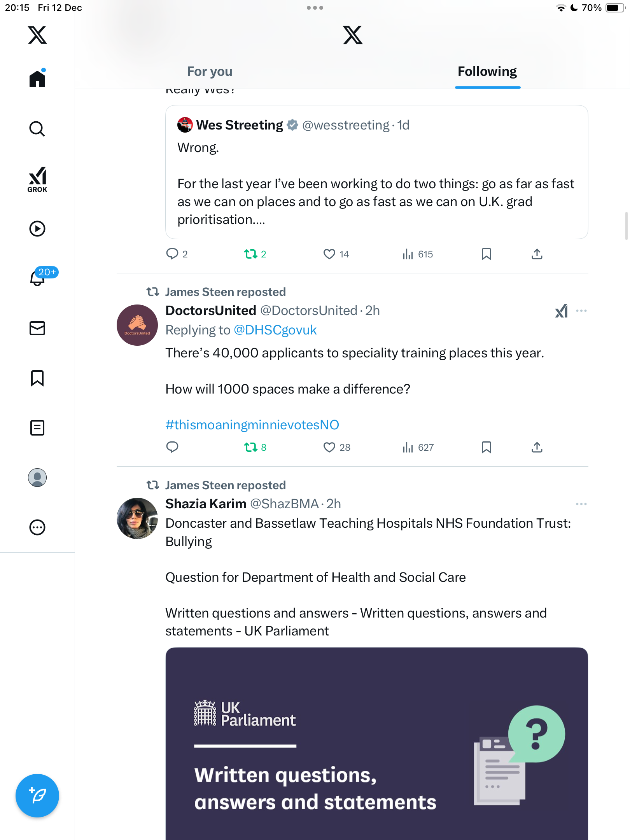Open the Grok tab in the sidebar

click(37, 179)
